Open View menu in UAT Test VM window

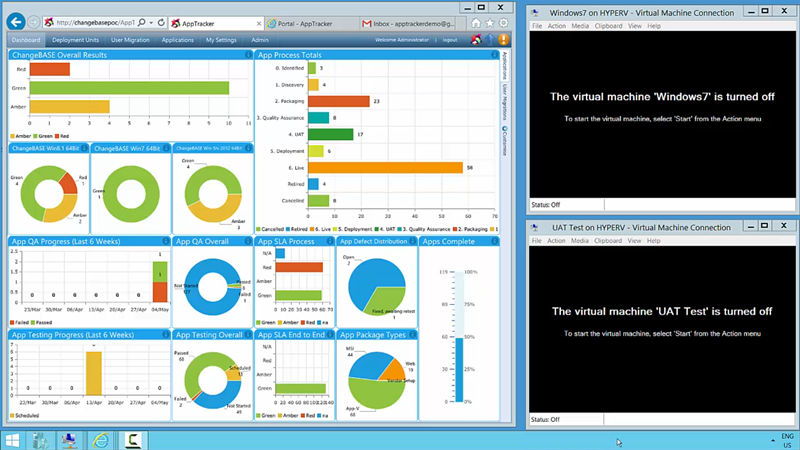point(634,241)
